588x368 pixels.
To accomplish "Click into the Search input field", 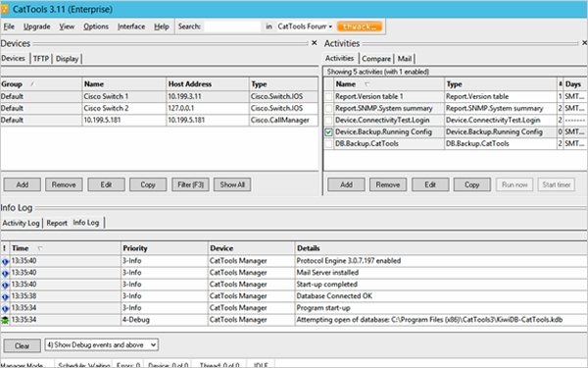I will point(232,26).
